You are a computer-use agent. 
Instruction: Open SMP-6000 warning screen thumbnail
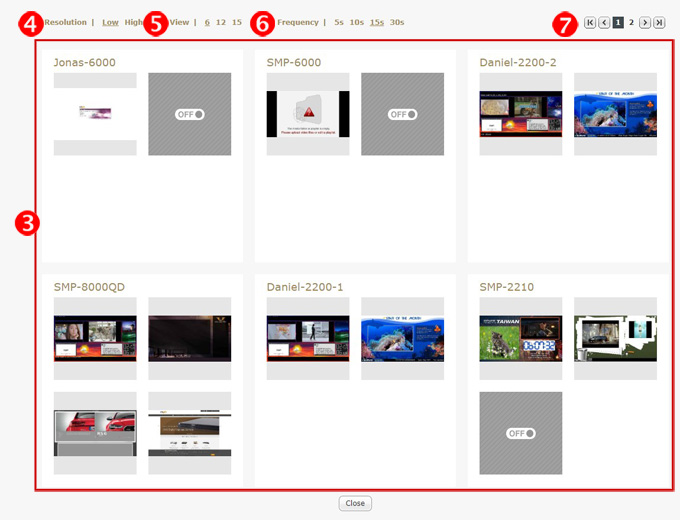point(308,114)
